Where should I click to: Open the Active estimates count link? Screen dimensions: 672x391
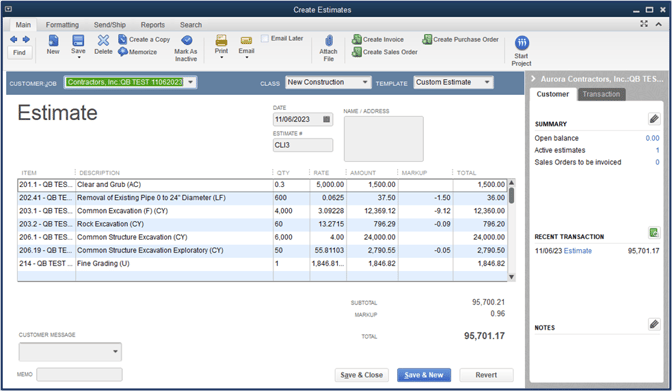(657, 150)
